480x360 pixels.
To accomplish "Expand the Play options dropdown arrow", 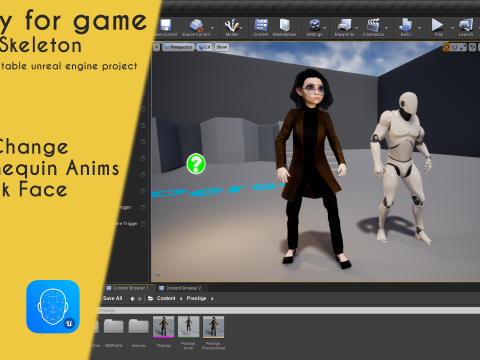I will click(x=452, y=28).
